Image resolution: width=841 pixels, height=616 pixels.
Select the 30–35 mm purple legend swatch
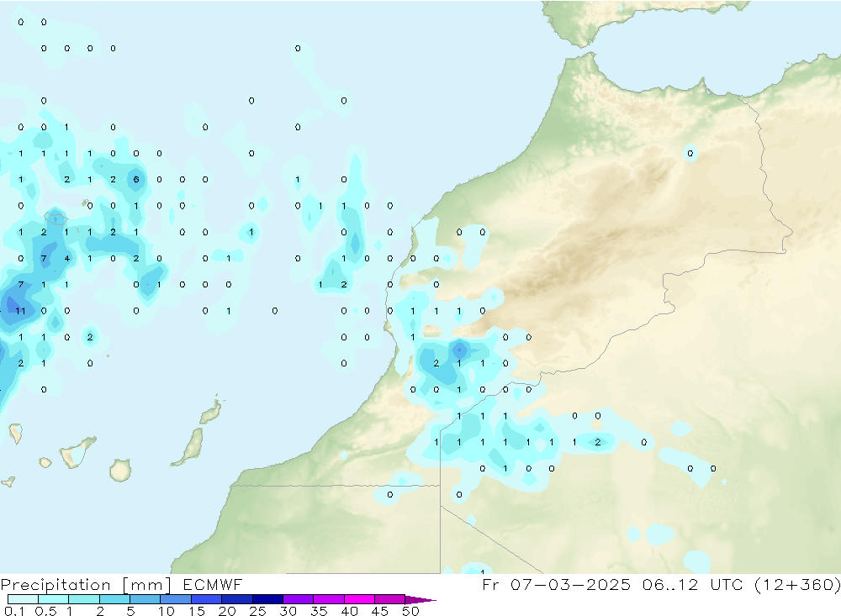(299, 599)
